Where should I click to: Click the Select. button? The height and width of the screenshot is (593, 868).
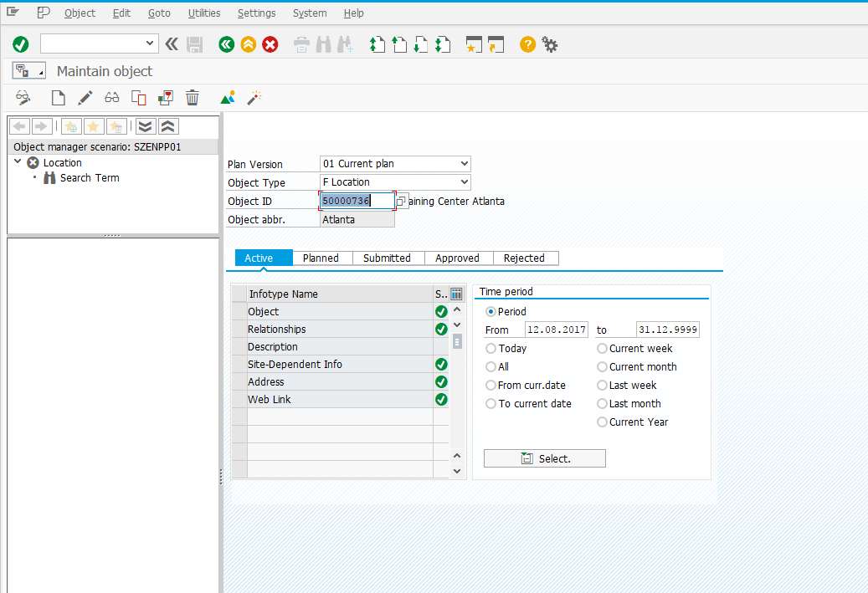[x=545, y=458]
